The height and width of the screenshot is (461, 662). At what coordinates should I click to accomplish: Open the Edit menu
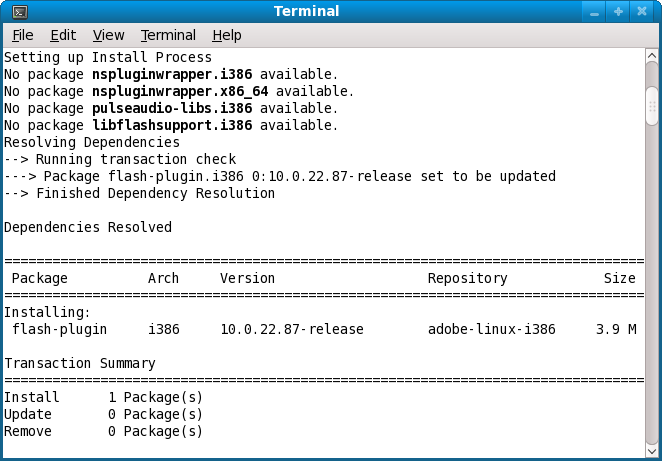point(63,35)
